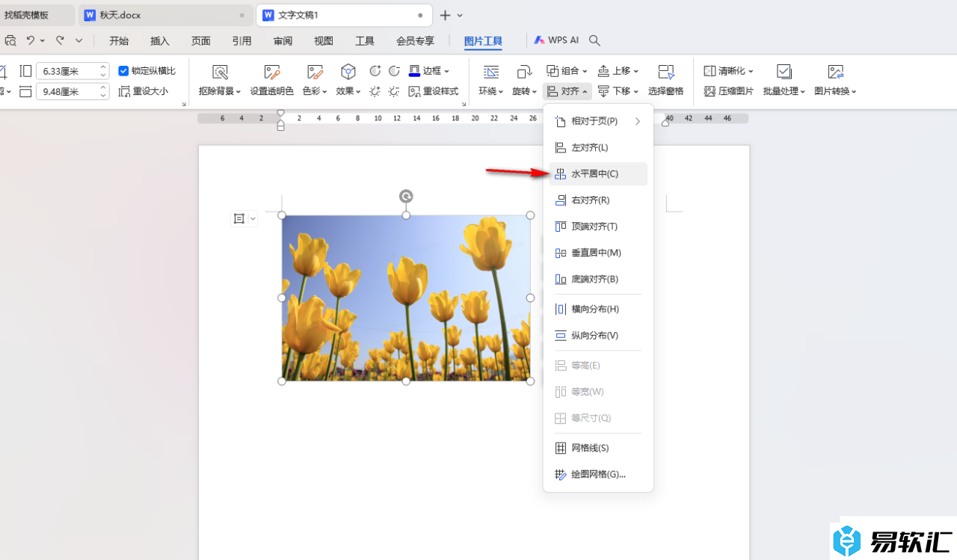The width and height of the screenshot is (957, 560).
Task: Expand the Align (对齐) dropdown button
Action: click(567, 91)
